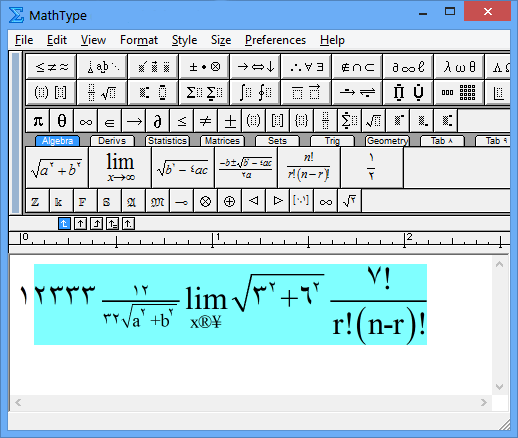Open the fence templates palette
Viewport: 518px width, 438px height.
(x=51, y=92)
